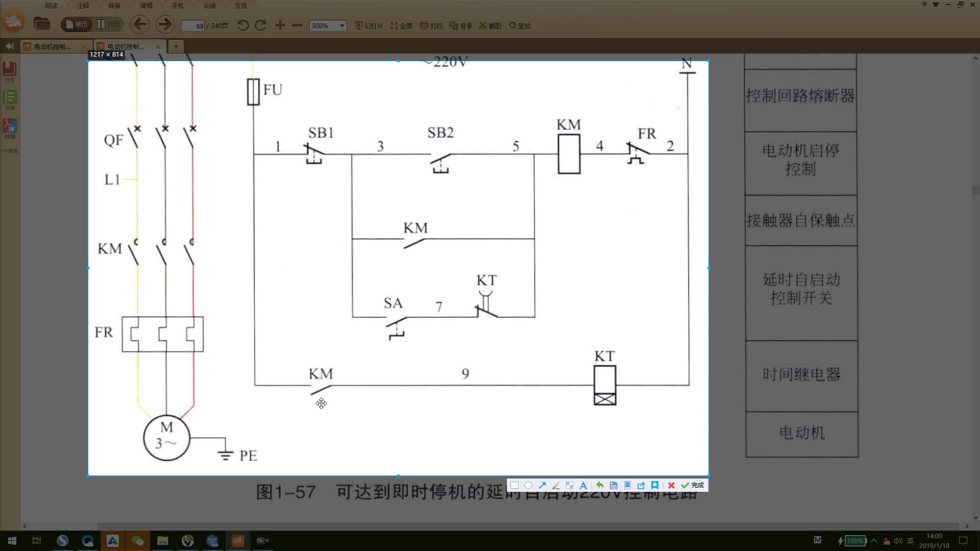Click the vertical scrollbar thumb
This screenshot has height=551, width=980.
click(x=975, y=191)
